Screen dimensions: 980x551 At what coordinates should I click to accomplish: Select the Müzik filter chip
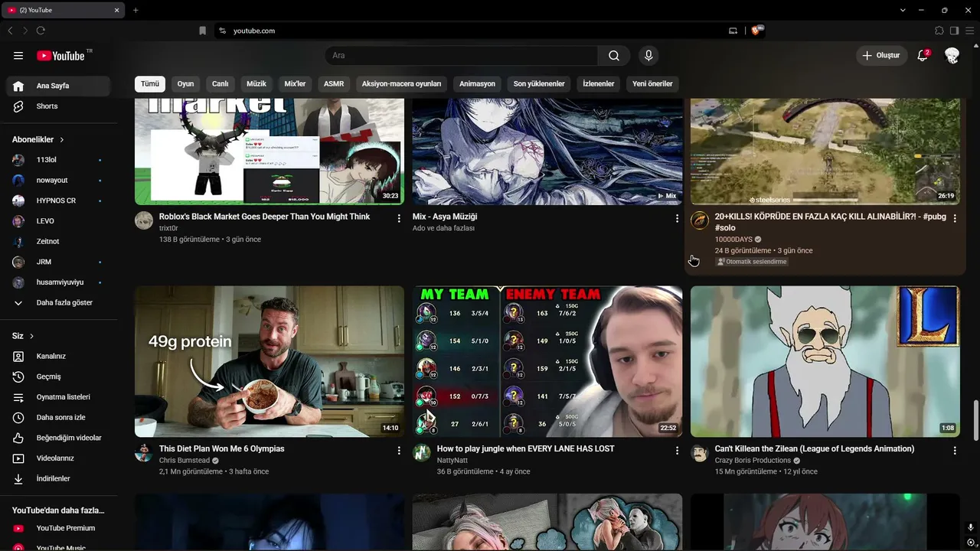click(256, 83)
